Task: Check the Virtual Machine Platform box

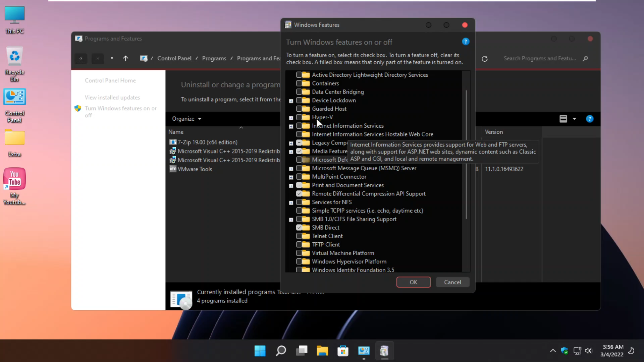Action: (x=299, y=253)
